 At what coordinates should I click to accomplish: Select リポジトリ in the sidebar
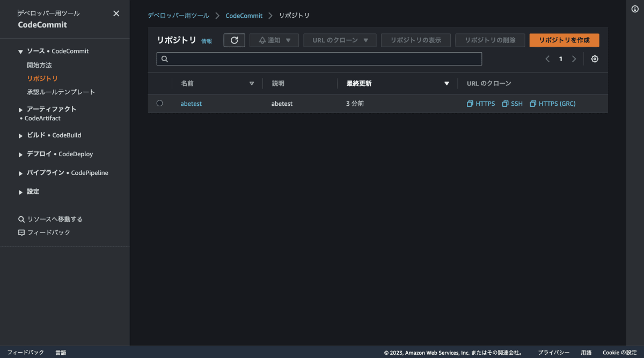click(42, 78)
